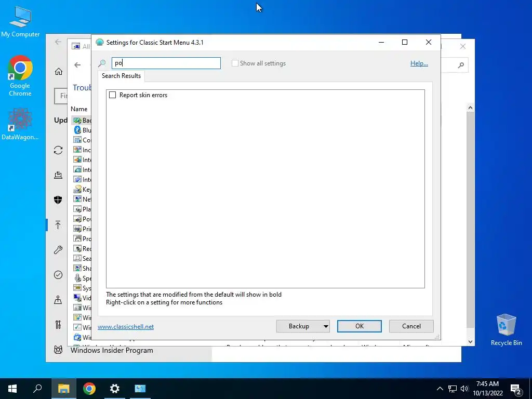Confirm the Classic Start Menu settings with OK
532x399 pixels.
360,326
